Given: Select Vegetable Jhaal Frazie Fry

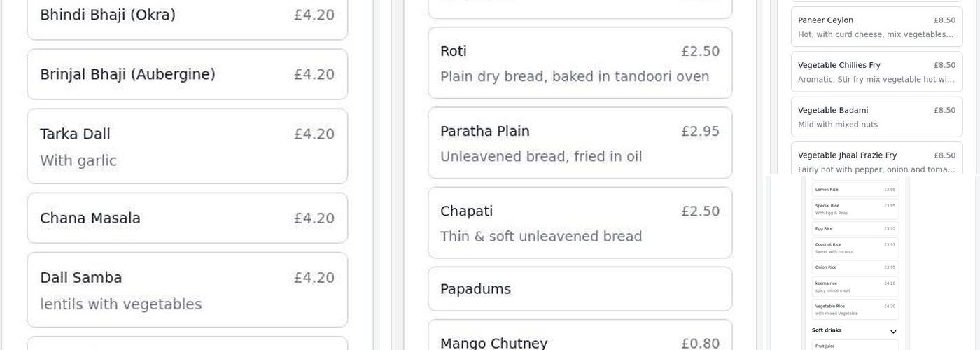Looking at the screenshot, I should [x=876, y=160].
